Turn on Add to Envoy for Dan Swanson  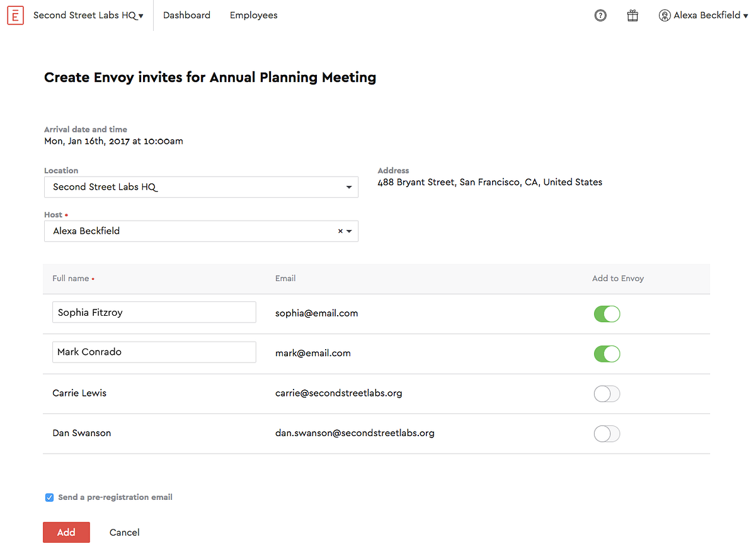pos(607,434)
